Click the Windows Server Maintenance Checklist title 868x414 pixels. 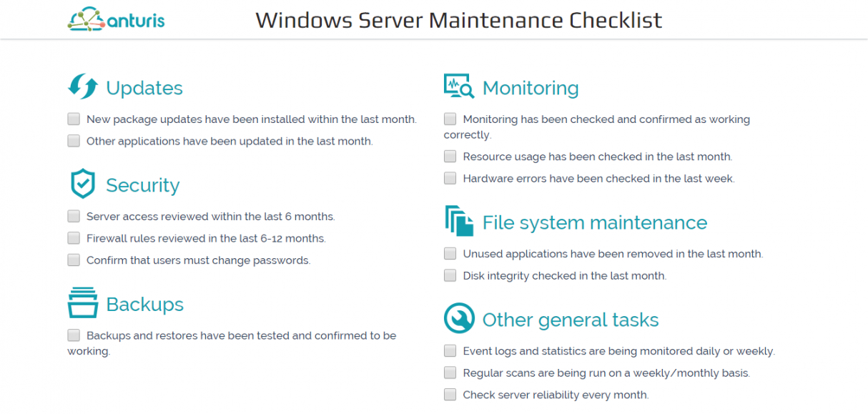458,20
